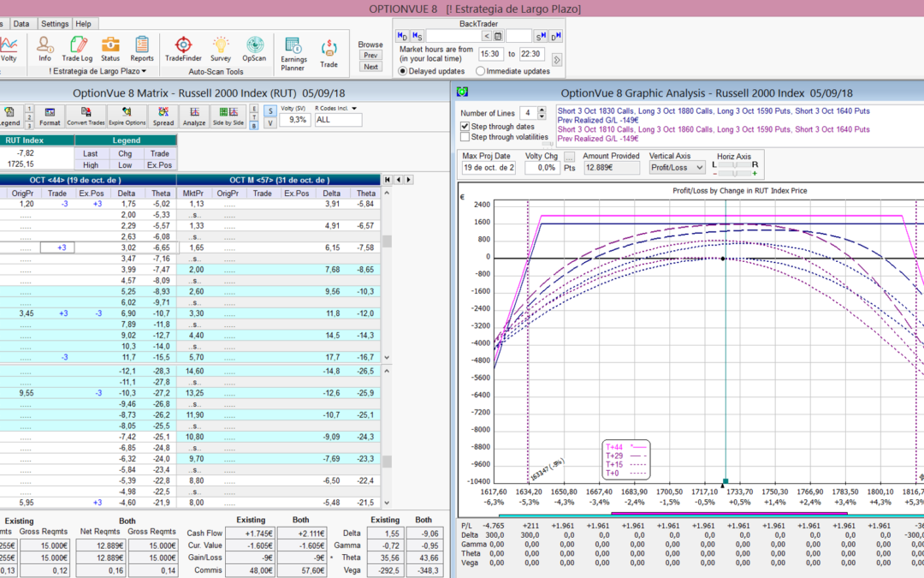The image size is (924, 578).
Task: Uncheck Step through dates
Action: (465, 126)
